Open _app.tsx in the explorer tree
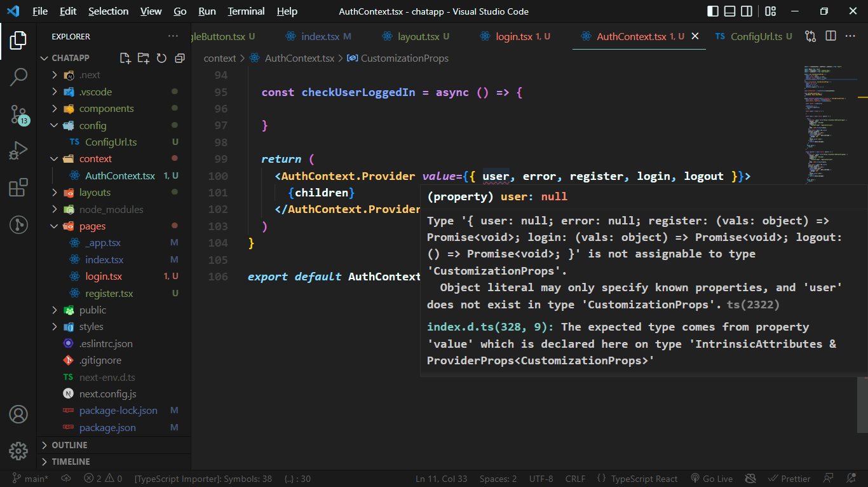This screenshot has width=868, height=487. coord(103,243)
